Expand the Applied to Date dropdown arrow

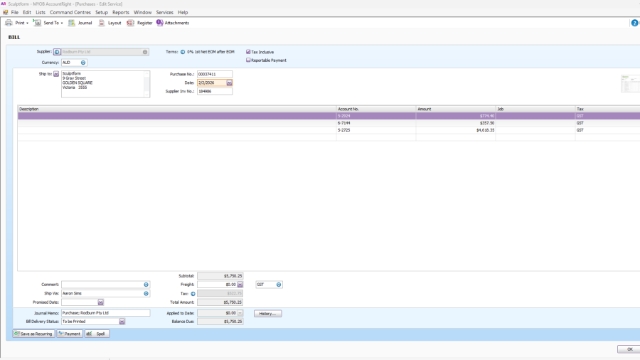(240, 313)
